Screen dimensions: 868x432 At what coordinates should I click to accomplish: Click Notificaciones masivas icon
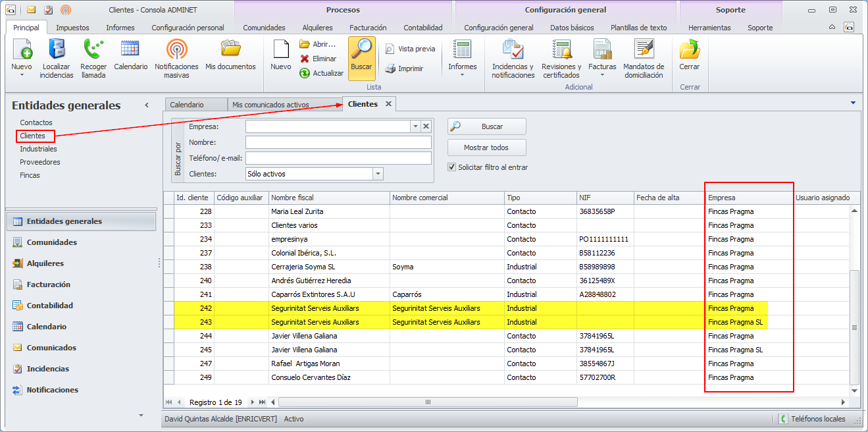176,50
